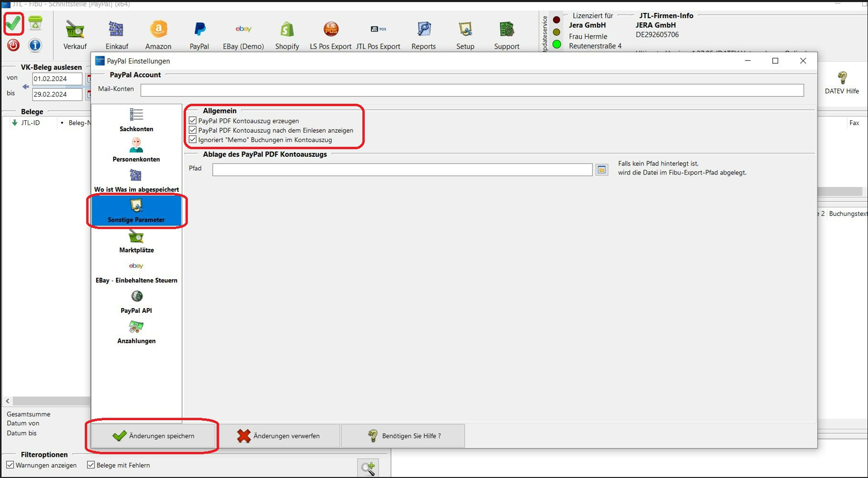Open the Marktplätze settings section
868x478 pixels.
pos(136,241)
